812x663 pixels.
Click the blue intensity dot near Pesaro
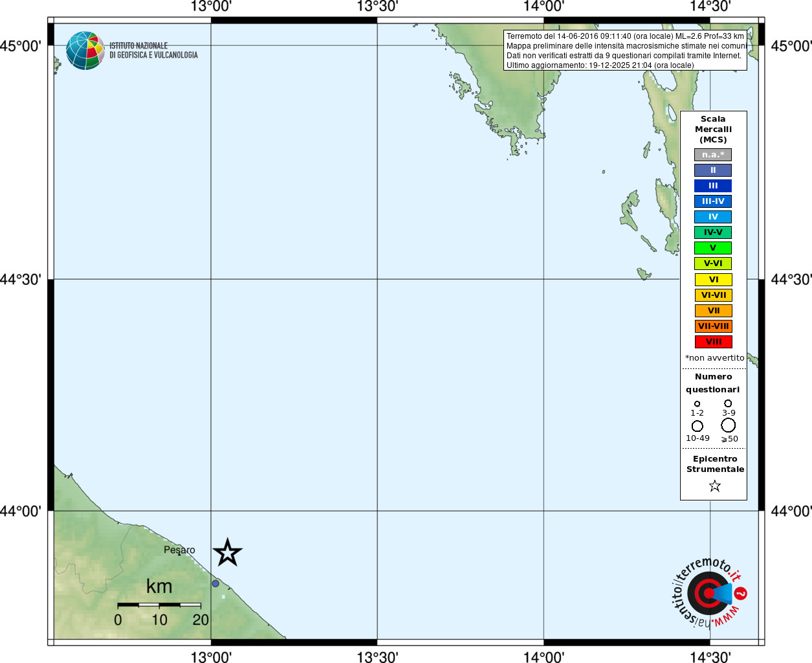[215, 583]
